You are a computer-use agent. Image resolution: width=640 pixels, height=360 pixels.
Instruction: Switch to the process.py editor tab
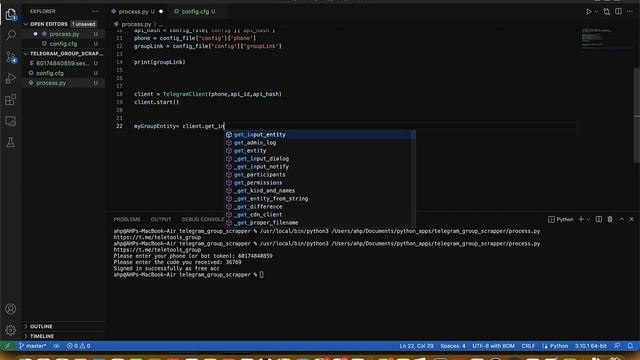(x=137, y=11)
